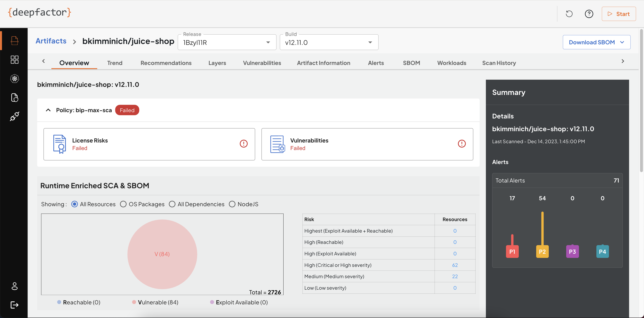Select the All Dependencies radio button
This screenshot has height=318, width=644.
[172, 204]
